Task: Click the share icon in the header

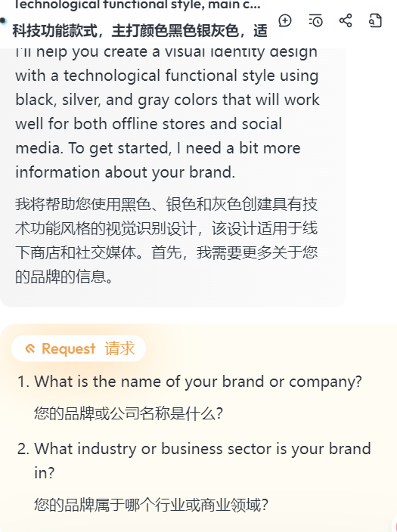Action: pos(346,20)
